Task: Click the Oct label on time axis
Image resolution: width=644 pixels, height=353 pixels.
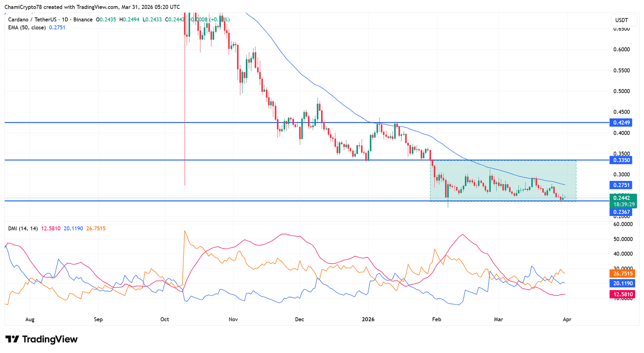Action: point(165,320)
